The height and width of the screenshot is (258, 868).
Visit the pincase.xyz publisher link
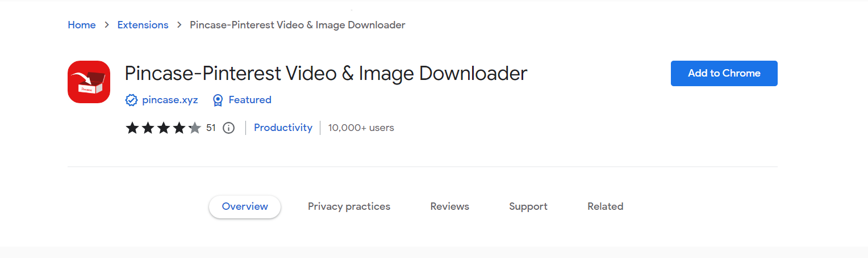[x=170, y=100]
